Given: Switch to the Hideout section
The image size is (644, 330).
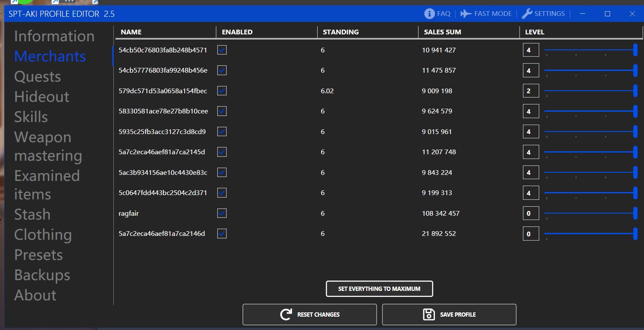Looking at the screenshot, I should [41, 96].
